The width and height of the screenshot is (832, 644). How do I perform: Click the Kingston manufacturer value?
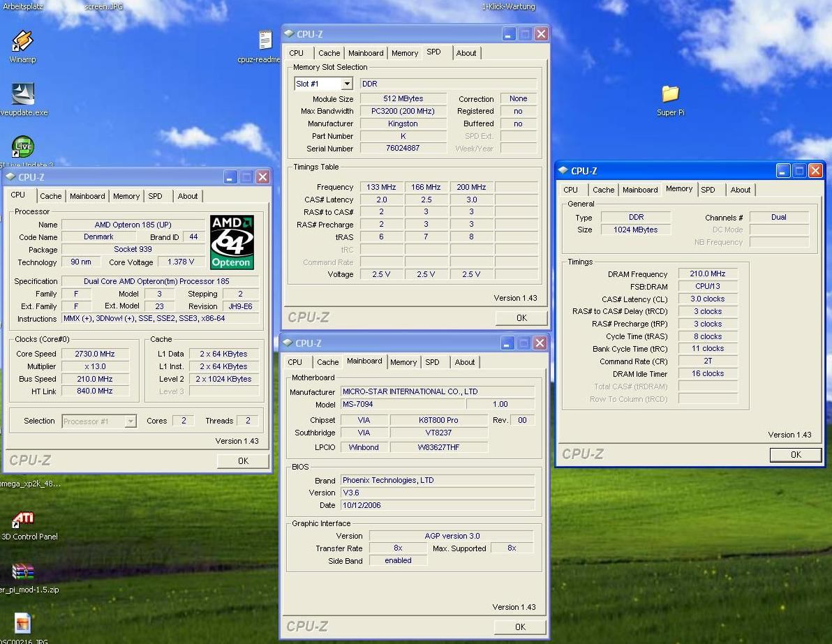[403, 123]
